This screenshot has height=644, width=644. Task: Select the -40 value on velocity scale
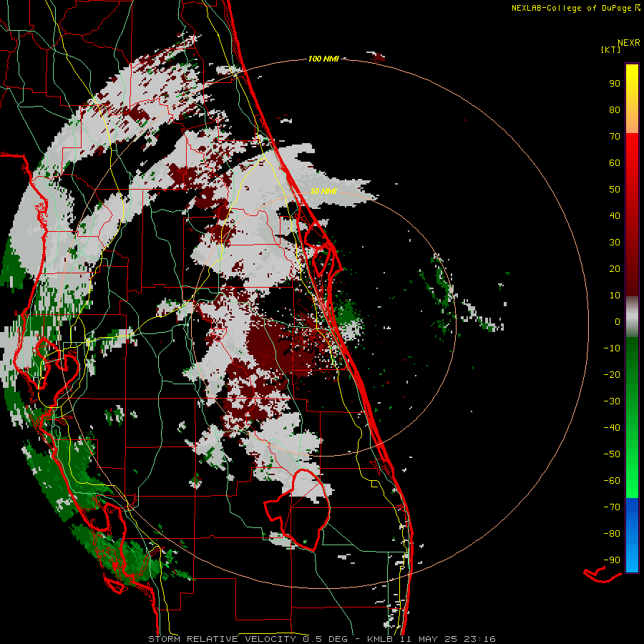(612, 428)
